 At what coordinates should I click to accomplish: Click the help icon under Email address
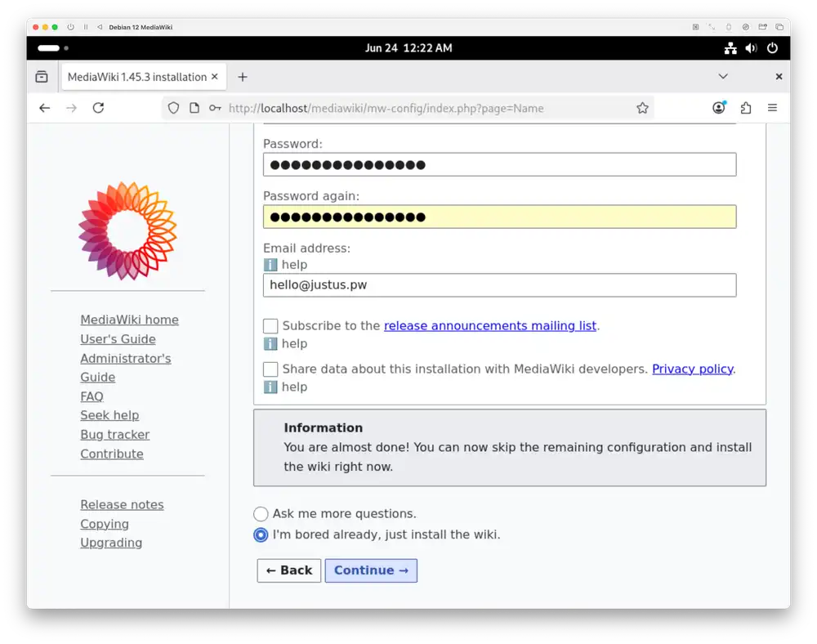tap(270, 265)
